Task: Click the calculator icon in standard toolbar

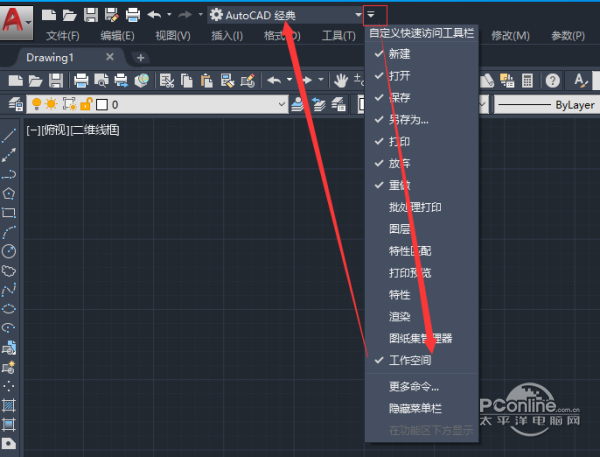Action: [527, 81]
